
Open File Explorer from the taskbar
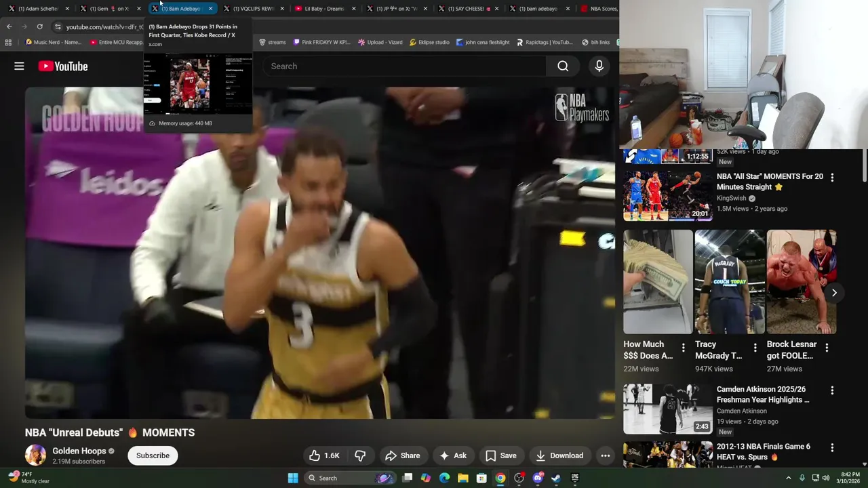pyautogui.click(x=463, y=478)
